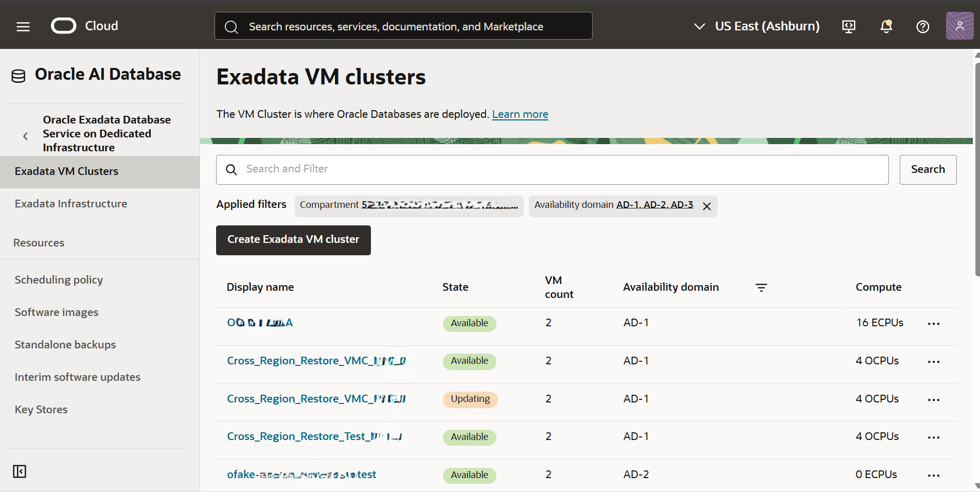Open the Availability domain filter dropdown
The height and width of the screenshot is (492, 980).
pos(654,204)
